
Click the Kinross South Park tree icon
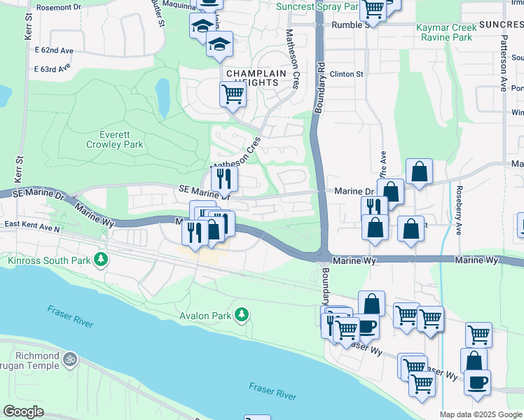pos(101,260)
